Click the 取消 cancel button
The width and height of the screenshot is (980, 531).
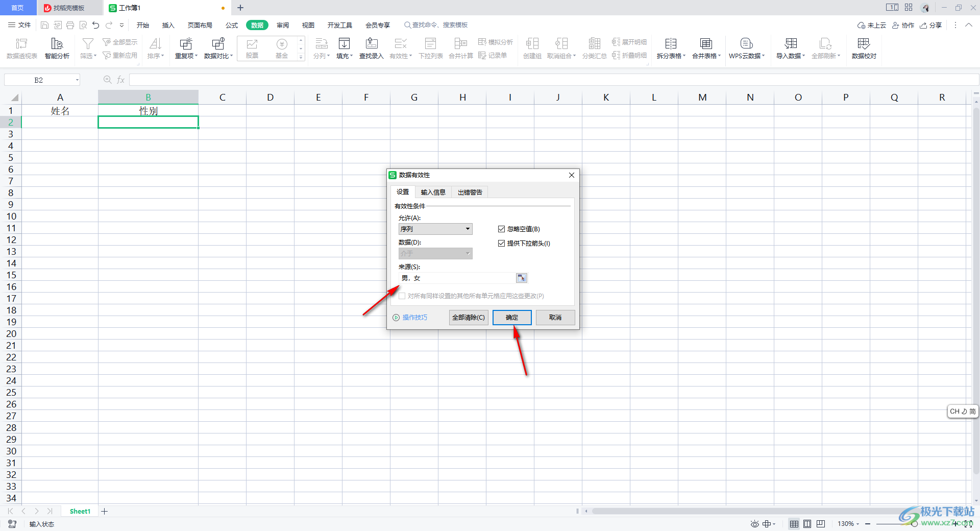(555, 318)
